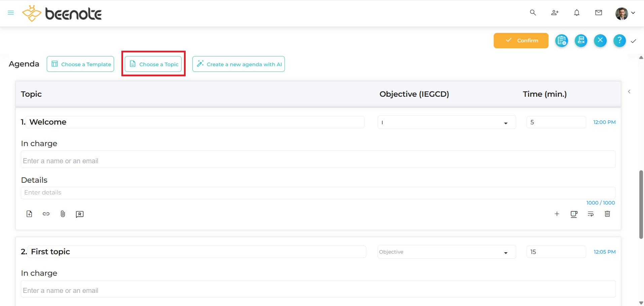Click the add user icon in header
The width and height of the screenshot is (644, 306).
coord(555,13)
